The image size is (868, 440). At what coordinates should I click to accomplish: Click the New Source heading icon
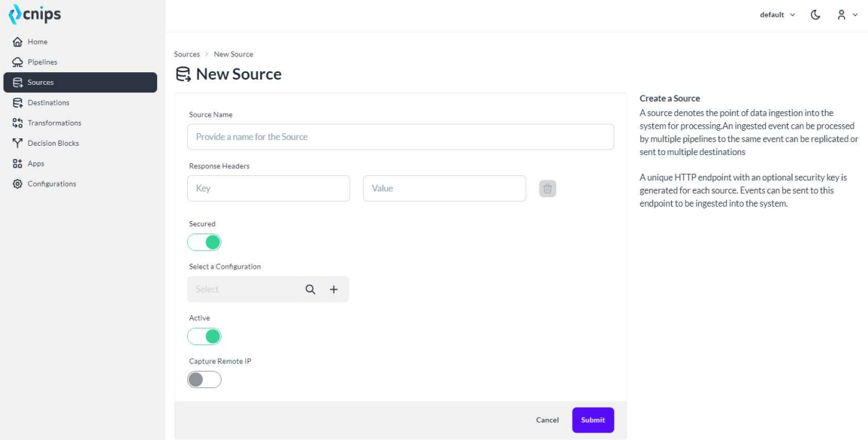tap(183, 74)
